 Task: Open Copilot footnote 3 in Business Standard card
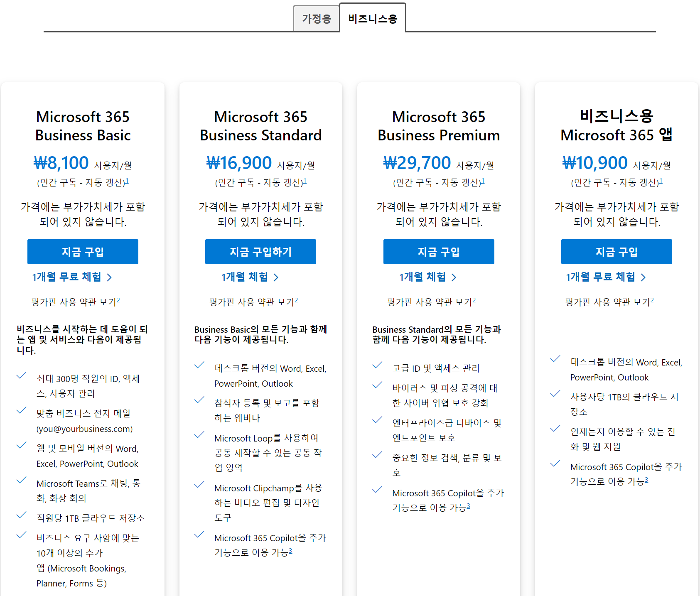(290, 551)
